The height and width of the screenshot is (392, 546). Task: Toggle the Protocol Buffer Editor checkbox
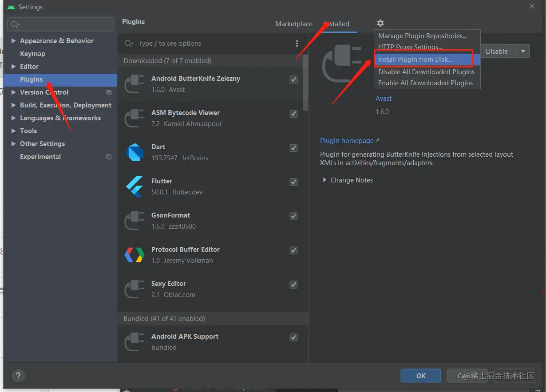coord(293,250)
